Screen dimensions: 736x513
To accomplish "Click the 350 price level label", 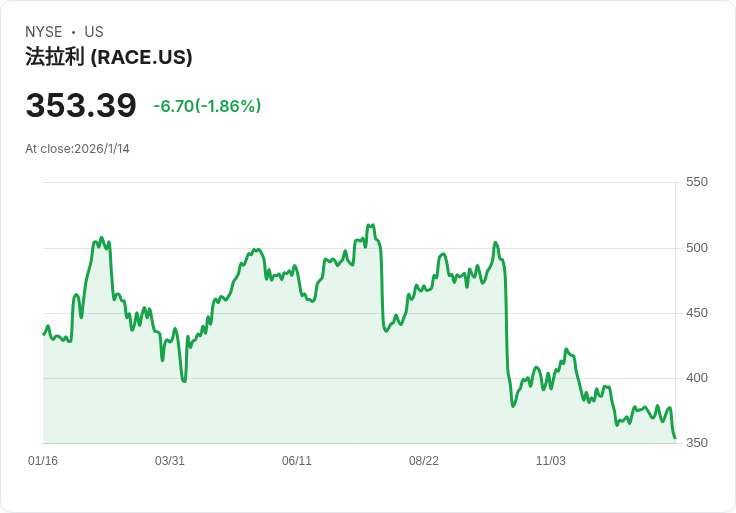I will [696, 443].
